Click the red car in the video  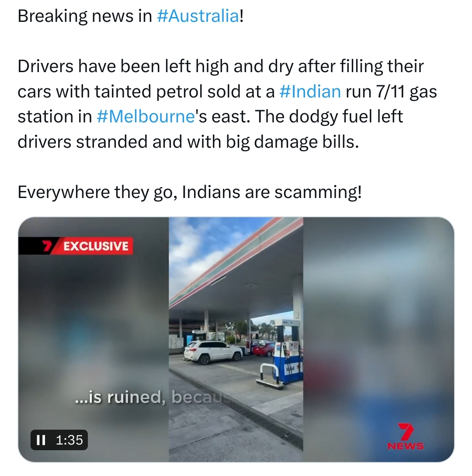(x=264, y=349)
